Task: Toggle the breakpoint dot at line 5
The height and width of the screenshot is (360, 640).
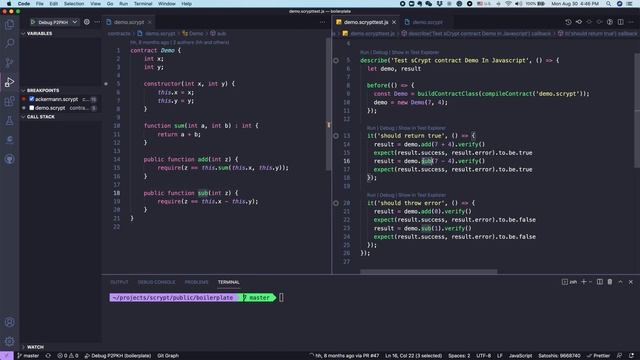Action: [x=106, y=84]
